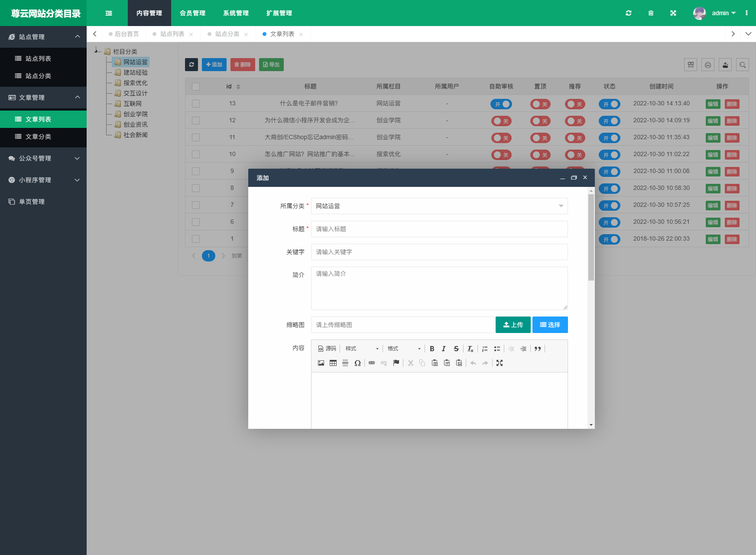The width and height of the screenshot is (756, 555).
Task: Apply block quote formatting
Action: coord(538,349)
